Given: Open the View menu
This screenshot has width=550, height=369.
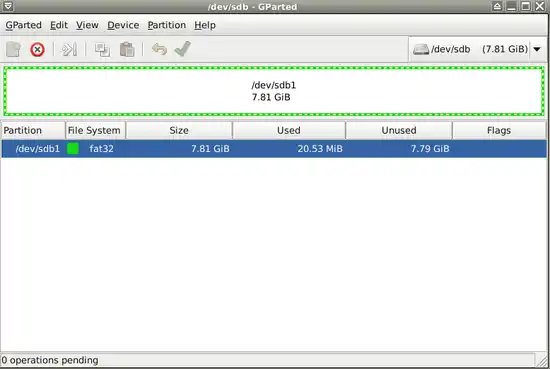Looking at the screenshot, I should point(87,25).
